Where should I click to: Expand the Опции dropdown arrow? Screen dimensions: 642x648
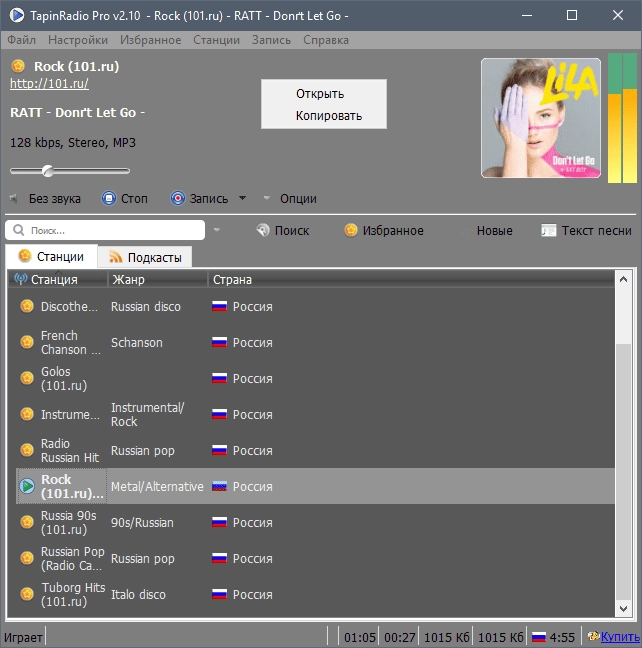(x=267, y=198)
